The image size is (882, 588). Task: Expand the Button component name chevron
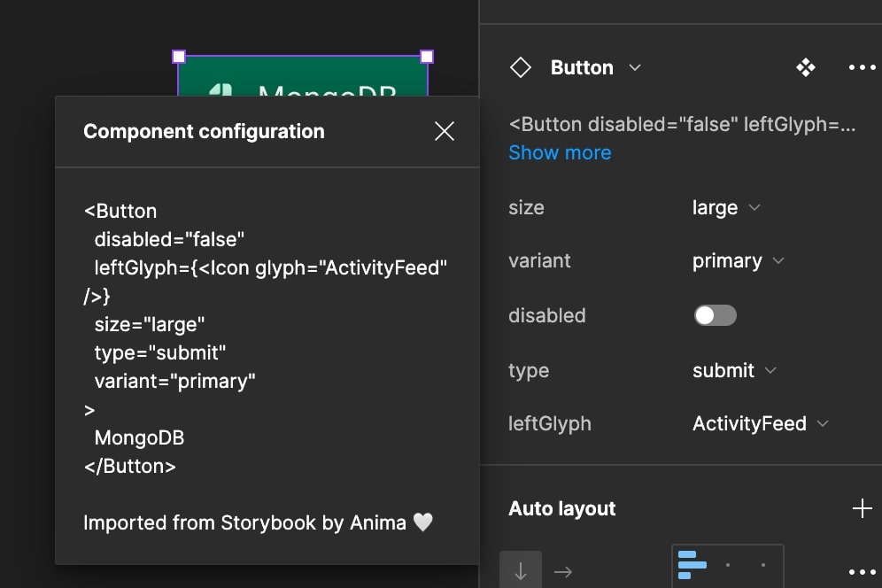click(x=634, y=68)
